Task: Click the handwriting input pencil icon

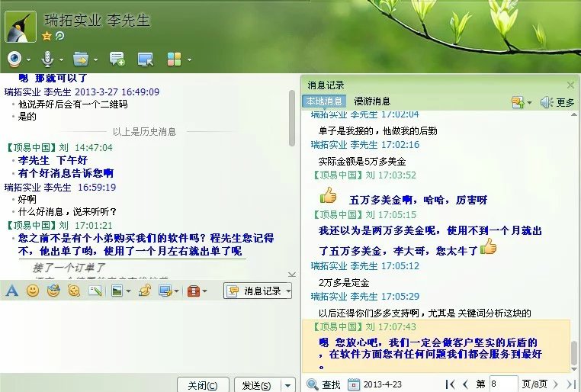Action: (x=95, y=291)
